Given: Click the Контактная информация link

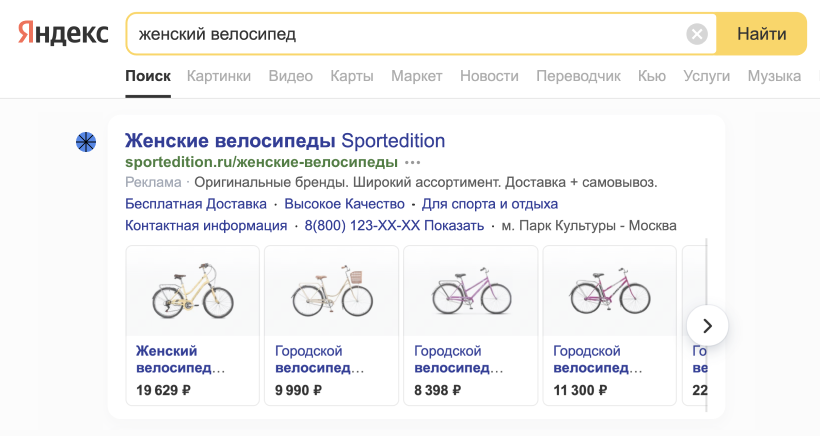Looking at the screenshot, I should tap(205, 226).
